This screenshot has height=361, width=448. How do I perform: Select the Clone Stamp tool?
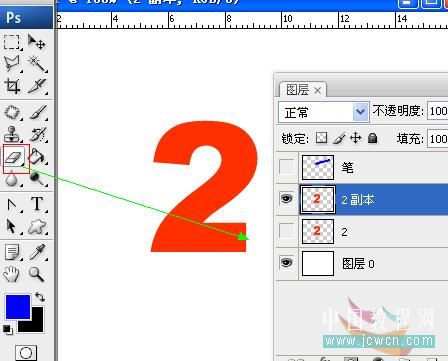point(12,134)
